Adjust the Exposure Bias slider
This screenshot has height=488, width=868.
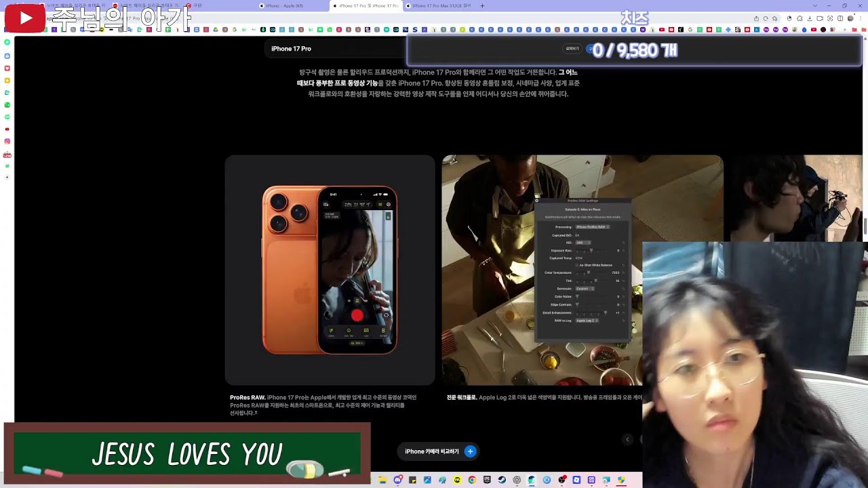point(591,251)
